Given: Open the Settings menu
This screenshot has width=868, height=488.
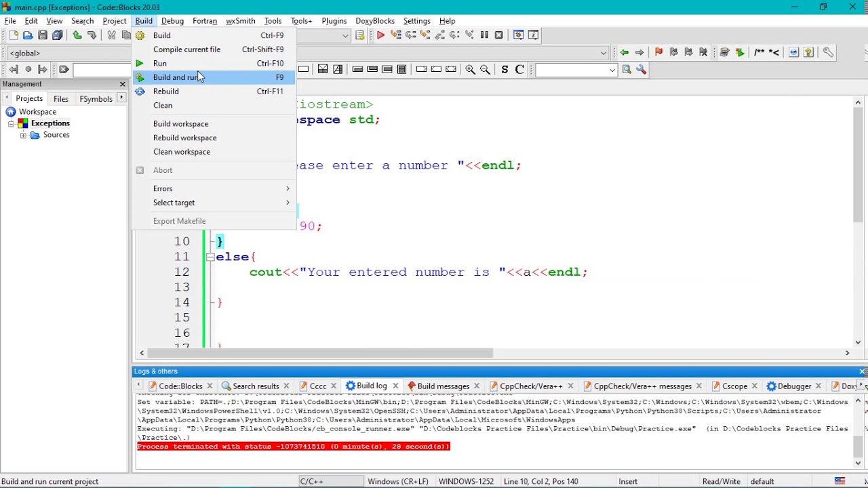Looking at the screenshot, I should tap(416, 21).
